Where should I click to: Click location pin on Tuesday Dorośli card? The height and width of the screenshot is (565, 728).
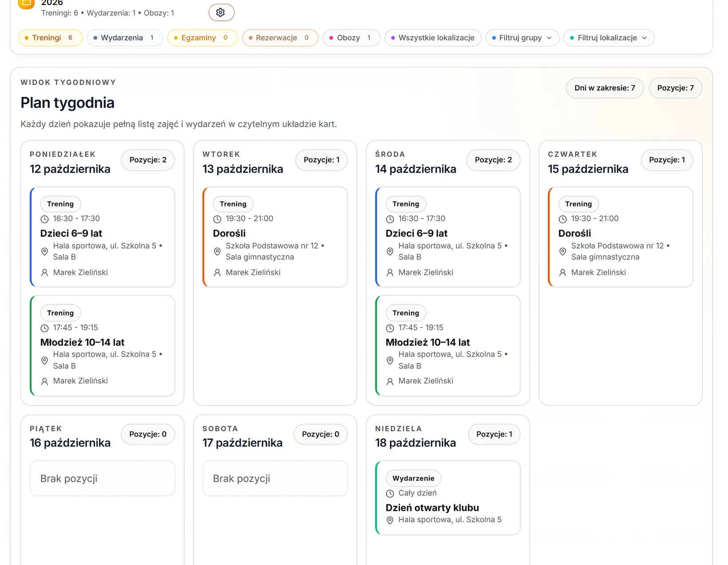[x=217, y=251]
